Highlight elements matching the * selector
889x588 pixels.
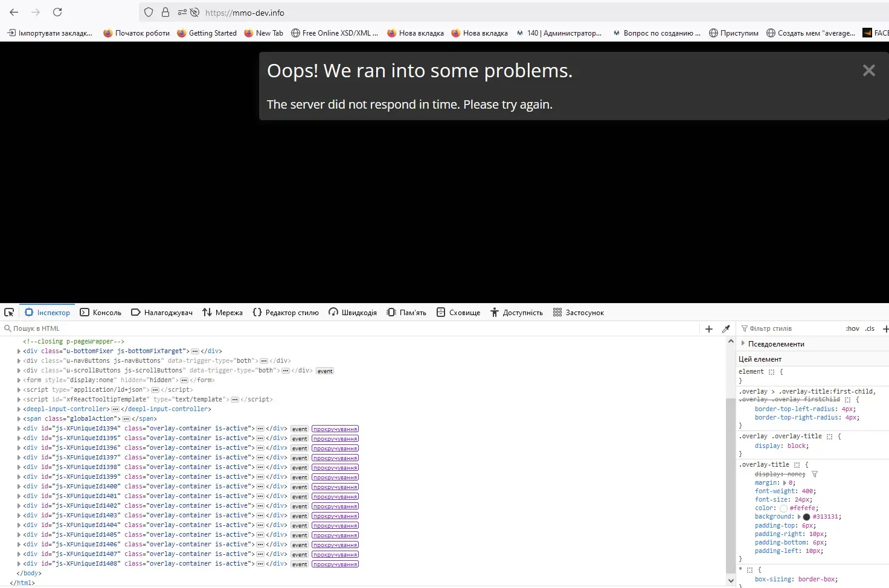[x=749, y=570]
